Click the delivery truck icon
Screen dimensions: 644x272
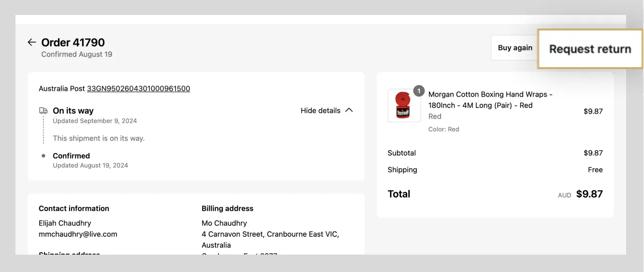(x=43, y=111)
